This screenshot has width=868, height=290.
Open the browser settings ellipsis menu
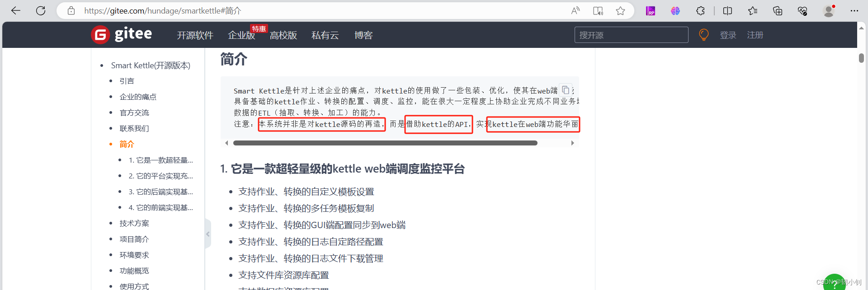854,11
